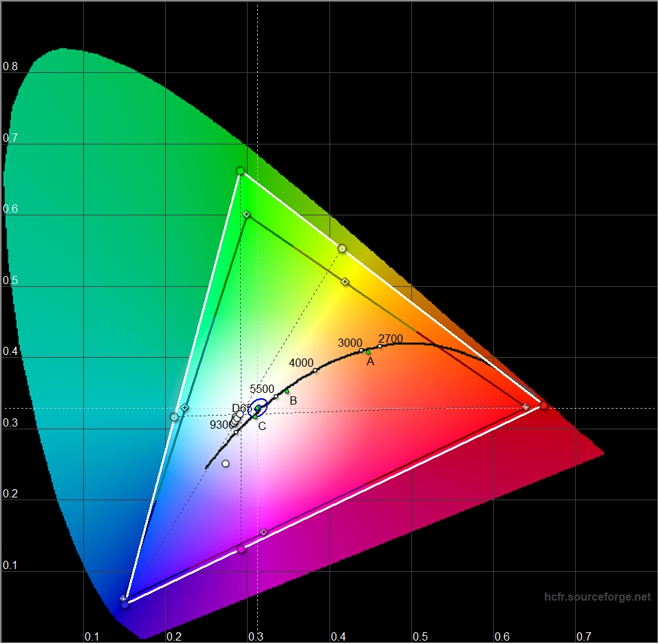Select the magenta reference target diamond marker
Screen dimensions: 659x644
(263, 533)
